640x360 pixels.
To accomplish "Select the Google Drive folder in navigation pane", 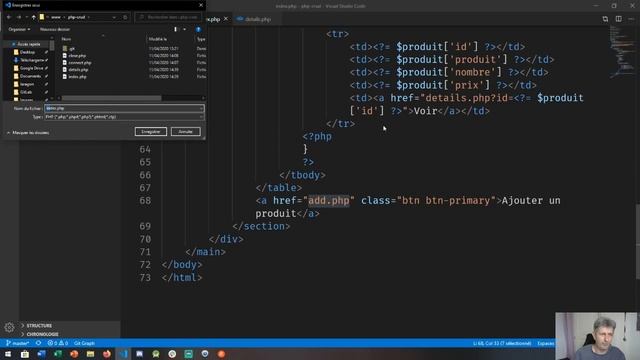I will (31, 68).
